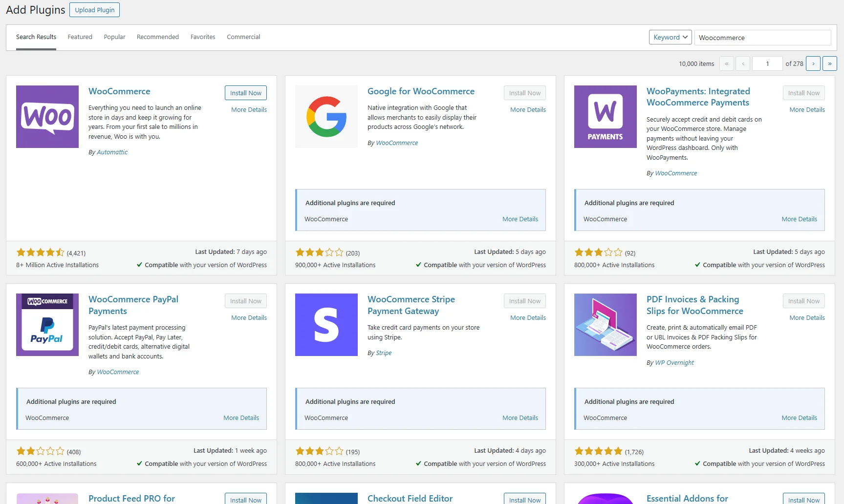Visit WooCommerce author link under WooPayments
Viewport: 844px width, 504px height.
coord(676,173)
